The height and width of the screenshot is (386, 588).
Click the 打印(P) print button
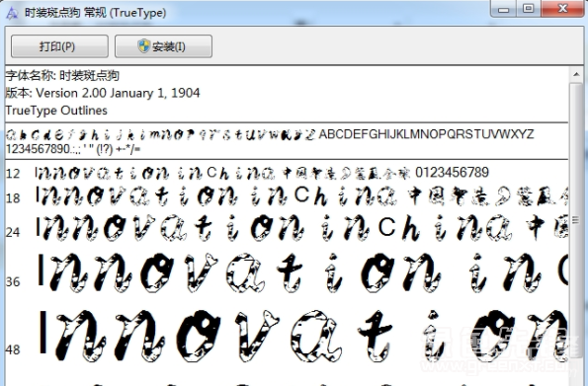click(x=59, y=46)
